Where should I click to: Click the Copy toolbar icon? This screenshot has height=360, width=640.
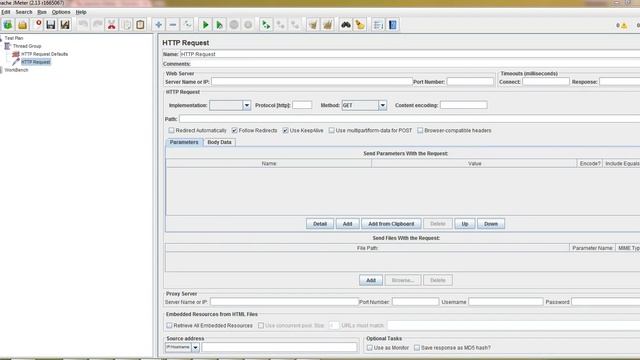point(126,25)
